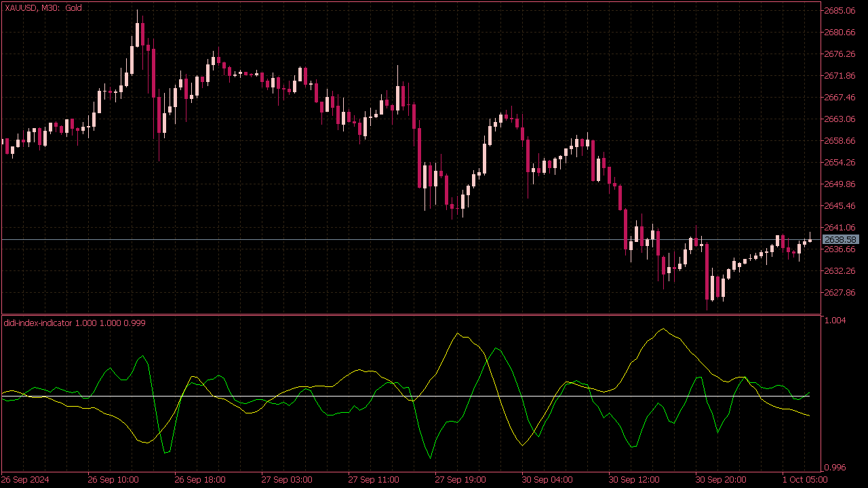Click price level 2676.26 on scale
The height and width of the screenshot is (488, 868).
[840, 54]
